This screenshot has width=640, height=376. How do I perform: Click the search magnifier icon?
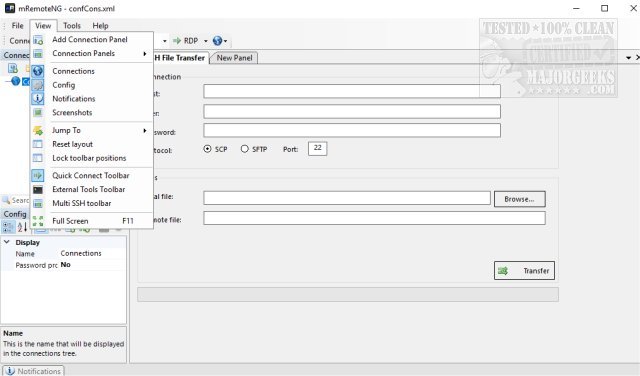(7, 200)
